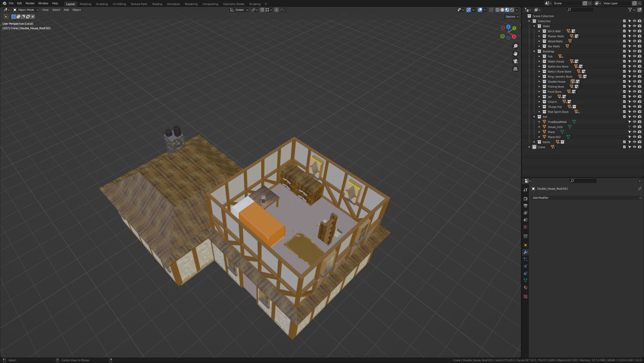Add a new workspace with plus icon
This screenshot has width=644, height=363.
click(x=266, y=4)
